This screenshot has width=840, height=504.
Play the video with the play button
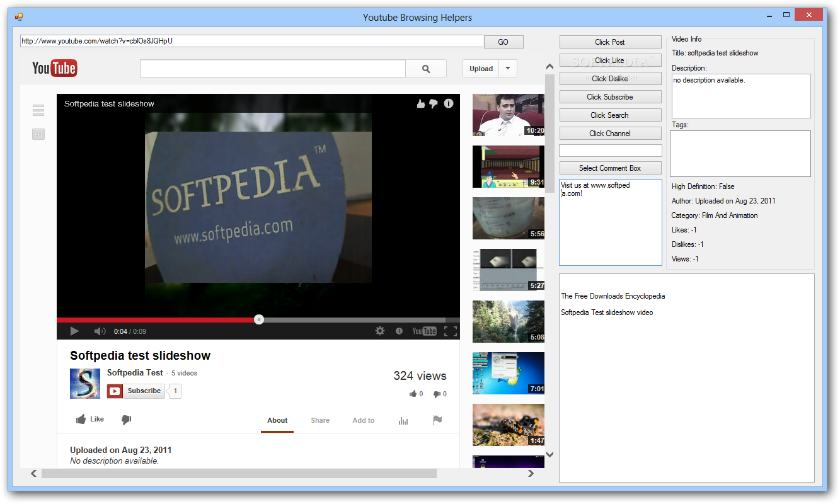74,331
